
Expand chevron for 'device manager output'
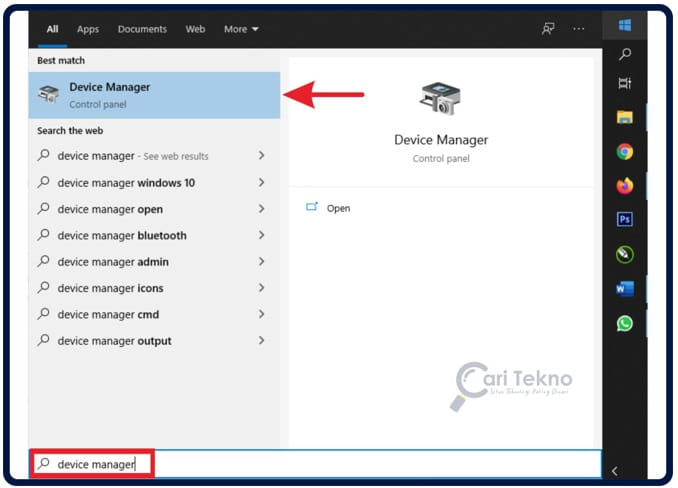point(261,341)
